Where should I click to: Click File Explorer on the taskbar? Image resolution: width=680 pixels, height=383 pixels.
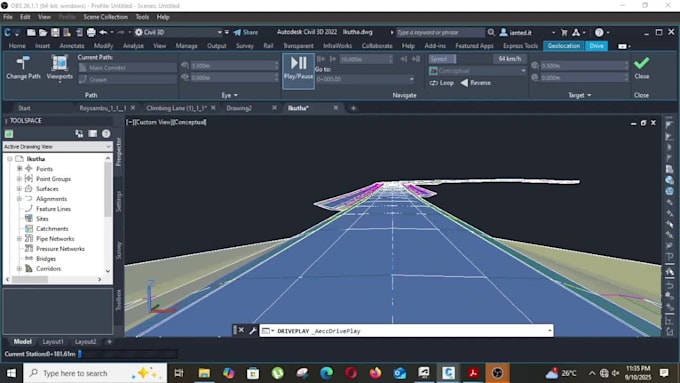tap(204, 373)
